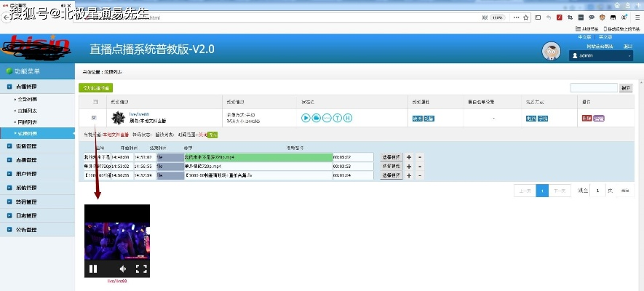The height and width of the screenshot is (291, 644).
Task: Open the admin user dropdown
Action: click(602, 55)
